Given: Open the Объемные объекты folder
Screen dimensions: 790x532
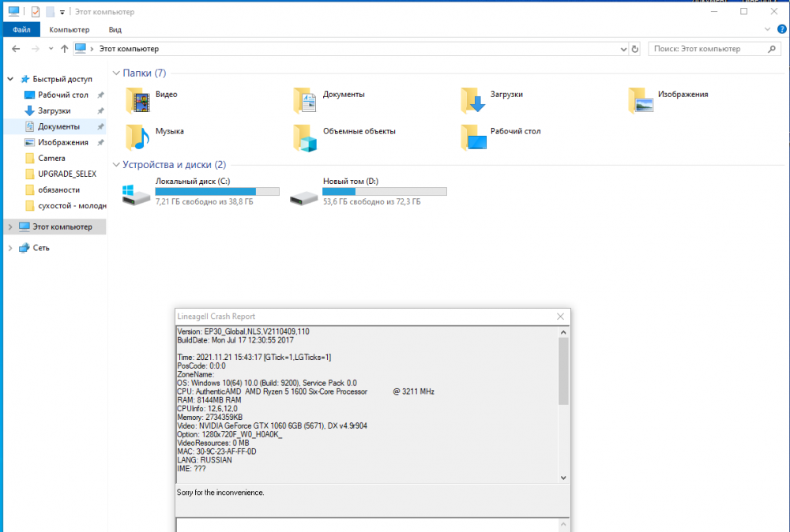Looking at the screenshot, I should point(306,137).
